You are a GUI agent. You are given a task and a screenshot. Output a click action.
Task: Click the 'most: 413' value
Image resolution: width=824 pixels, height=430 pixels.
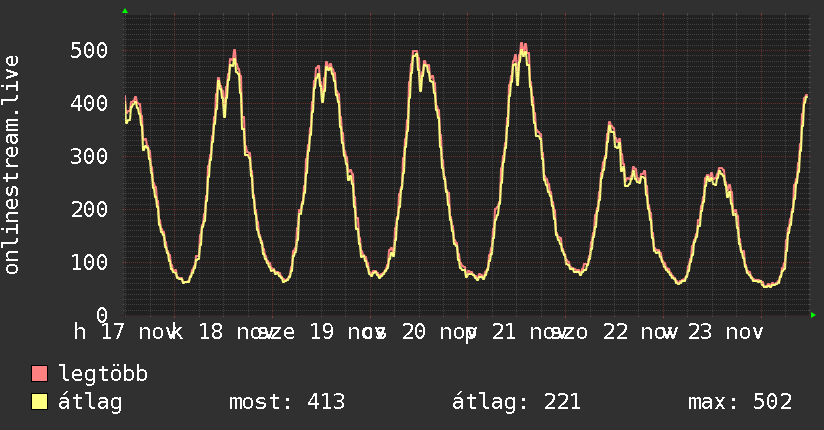click(287, 402)
